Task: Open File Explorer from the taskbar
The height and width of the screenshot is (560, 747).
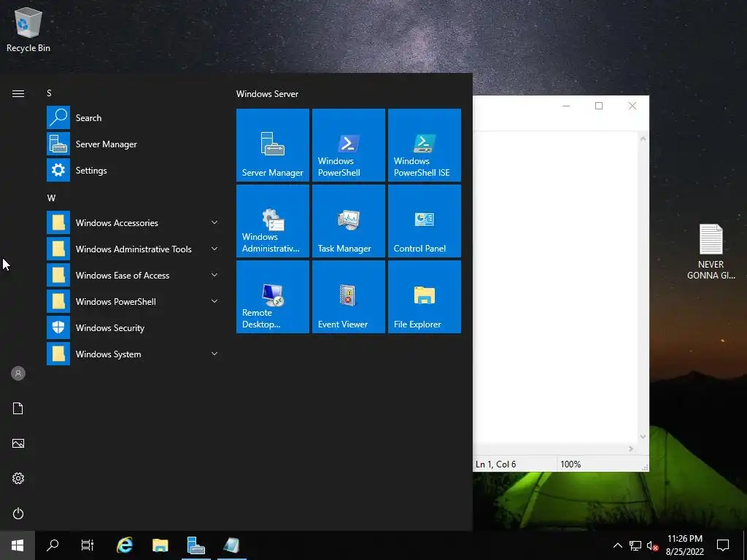Action: coord(160,545)
